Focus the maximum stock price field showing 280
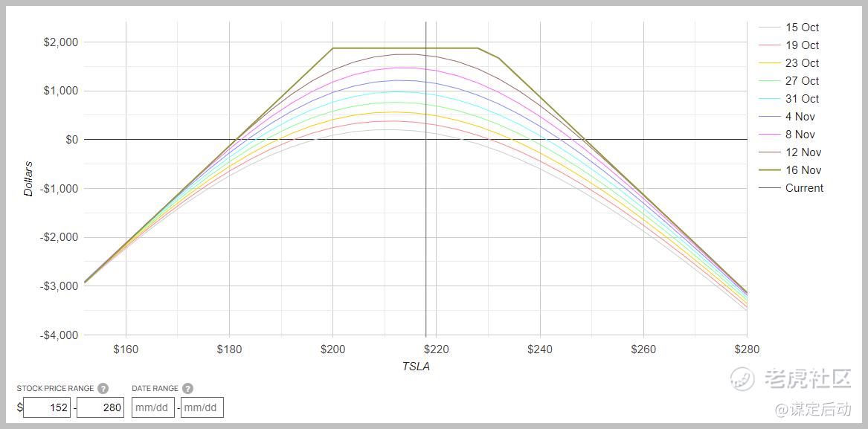The width and height of the screenshot is (868, 429). pyautogui.click(x=100, y=407)
